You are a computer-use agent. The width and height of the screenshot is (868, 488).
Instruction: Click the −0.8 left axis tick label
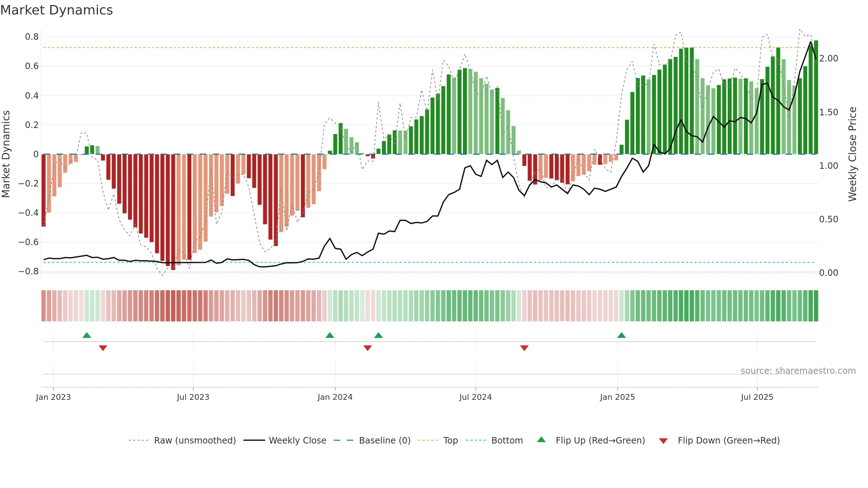pos(29,271)
